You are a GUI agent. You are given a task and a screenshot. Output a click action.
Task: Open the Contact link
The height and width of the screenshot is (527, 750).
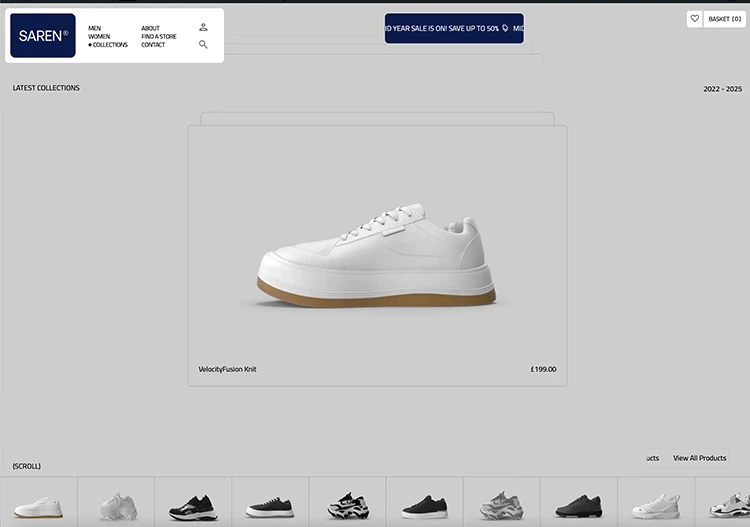[x=153, y=45]
